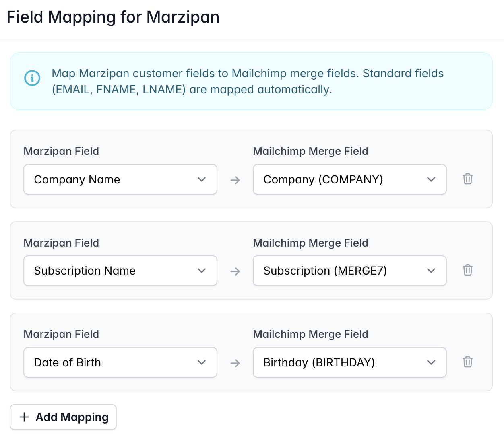The height and width of the screenshot is (440, 504).
Task: Expand the Company (COMPANY) merge field dropdown
Action: pos(349,179)
